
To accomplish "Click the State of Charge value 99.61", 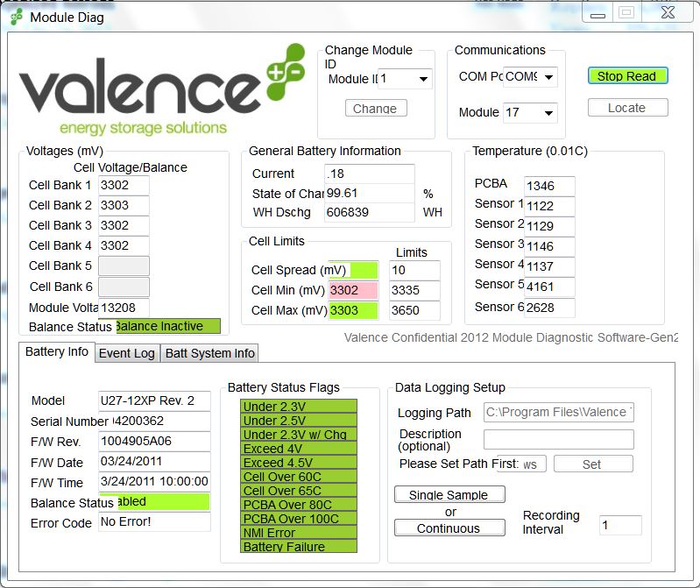I will click(x=370, y=194).
